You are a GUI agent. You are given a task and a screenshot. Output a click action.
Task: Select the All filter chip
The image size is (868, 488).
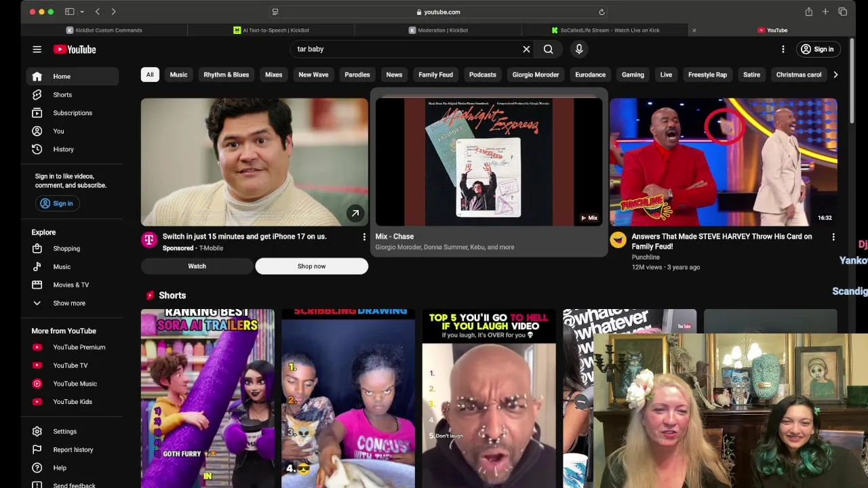click(150, 75)
